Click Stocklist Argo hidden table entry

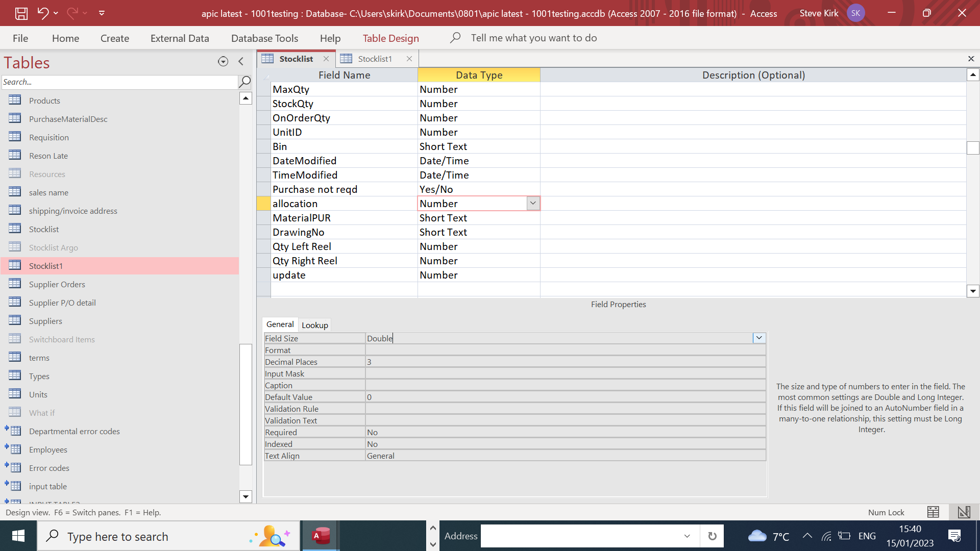coord(54,247)
